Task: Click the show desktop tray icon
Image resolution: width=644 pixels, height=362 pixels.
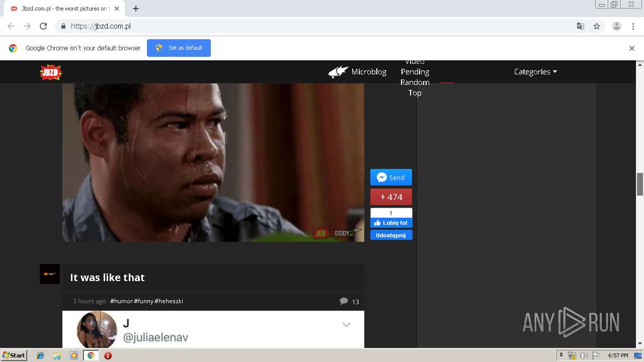Action: 638,355
